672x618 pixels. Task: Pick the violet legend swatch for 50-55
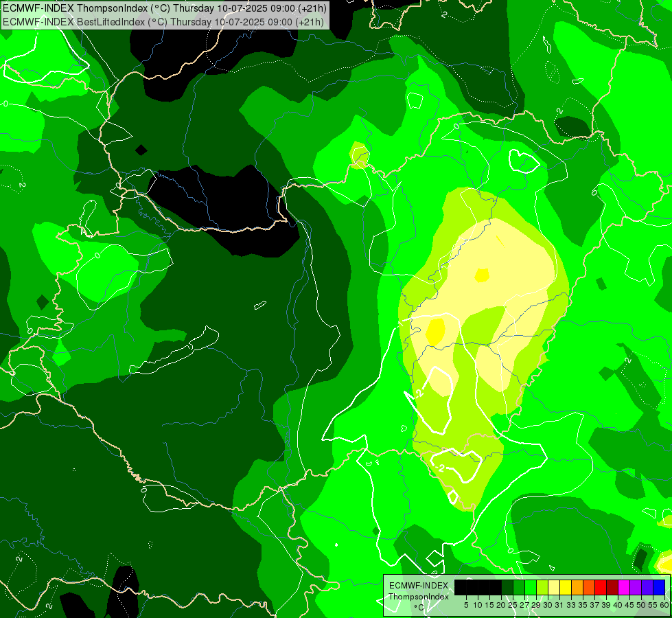(647, 588)
